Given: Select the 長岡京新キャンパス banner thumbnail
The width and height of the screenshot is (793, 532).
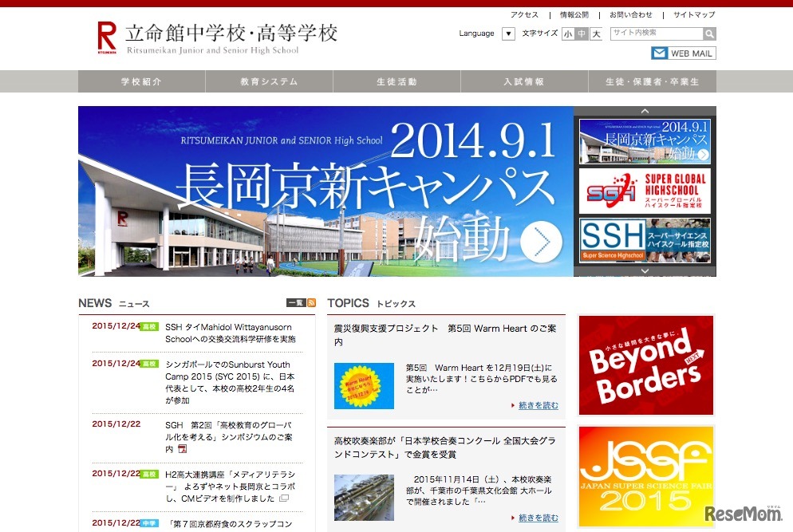Looking at the screenshot, I should (645, 141).
